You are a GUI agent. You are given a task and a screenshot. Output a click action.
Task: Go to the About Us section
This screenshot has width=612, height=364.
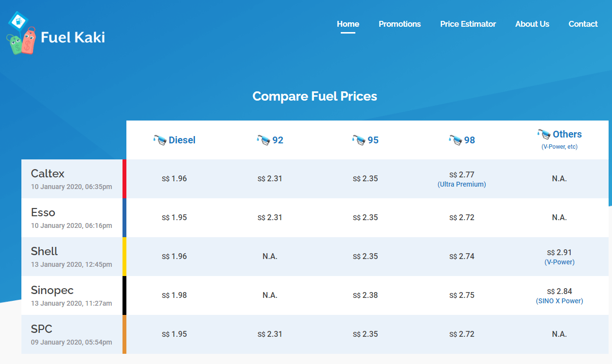click(532, 24)
